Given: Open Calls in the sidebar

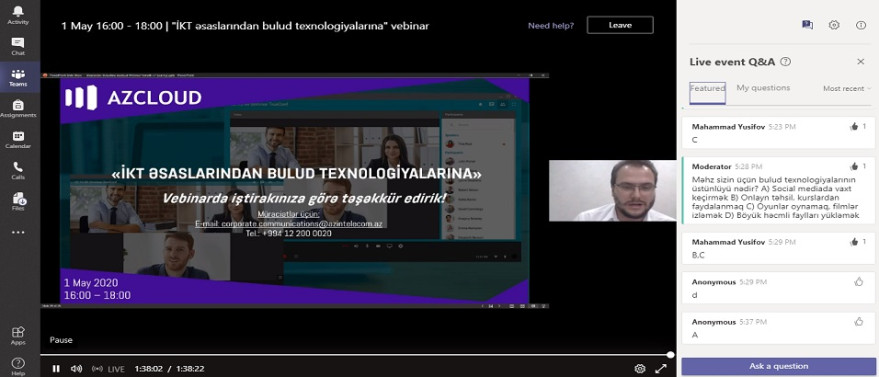Looking at the screenshot, I should [x=18, y=170].
